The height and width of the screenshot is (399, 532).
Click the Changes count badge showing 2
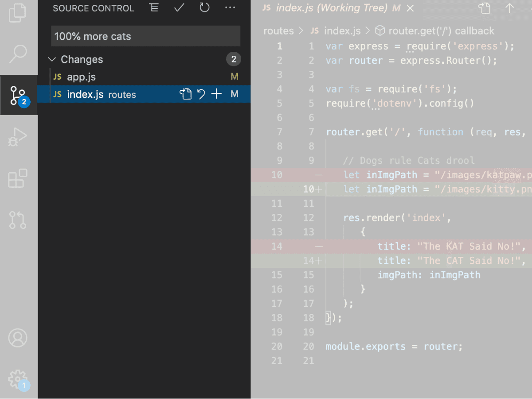tap(234, 59)
